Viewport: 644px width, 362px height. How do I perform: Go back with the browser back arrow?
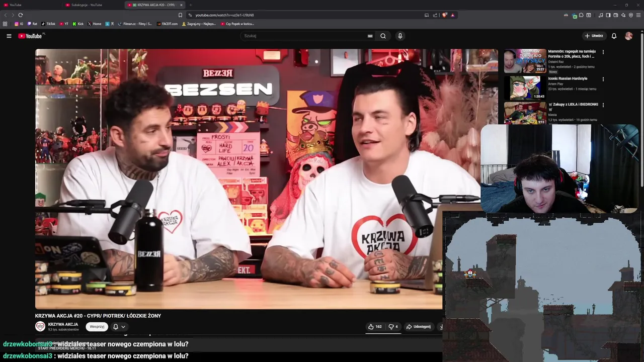pyautogui.click(x=6, y=15)
